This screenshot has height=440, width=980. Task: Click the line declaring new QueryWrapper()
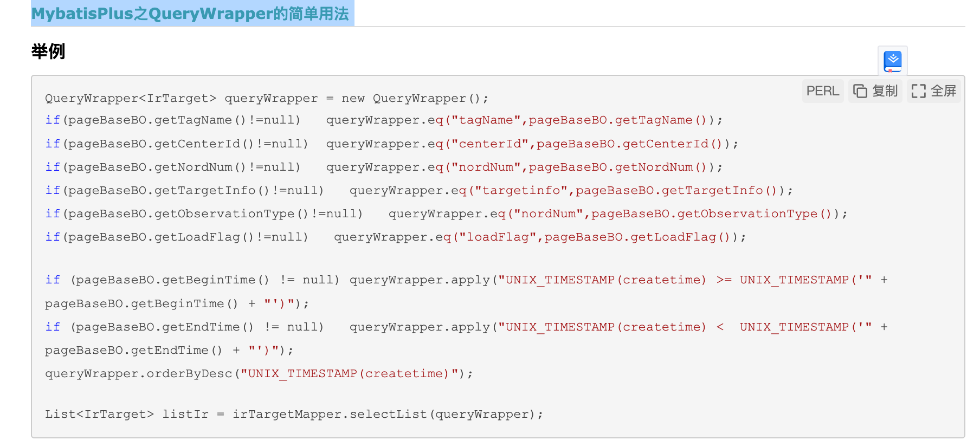point(267,99)
